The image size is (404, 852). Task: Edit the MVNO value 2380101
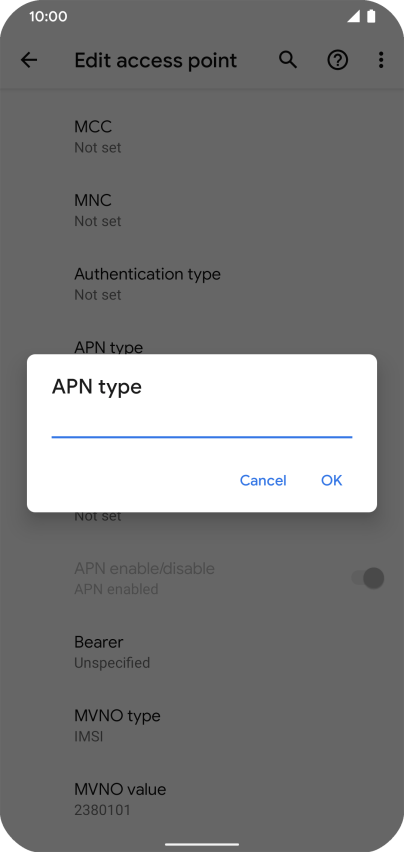click(x=202, y=799)
